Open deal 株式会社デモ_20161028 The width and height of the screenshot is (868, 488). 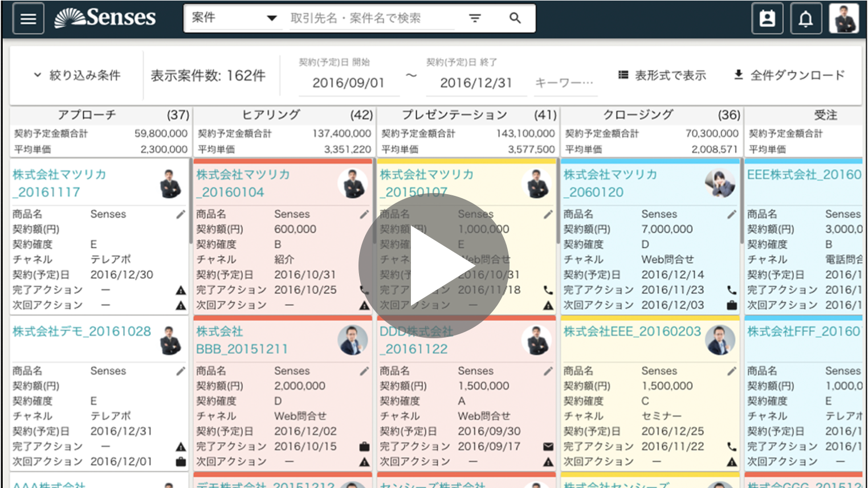point(81,331)
